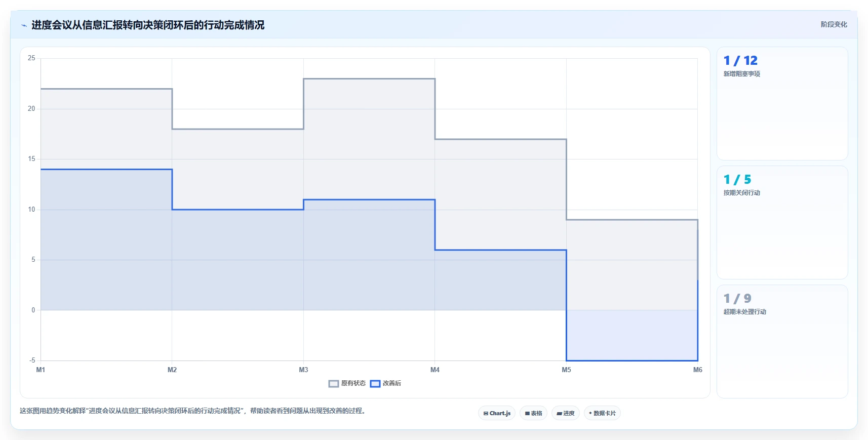Click the M6 axis label
The width and height of the screenshot is (868, 440).
tap(698, 370)
